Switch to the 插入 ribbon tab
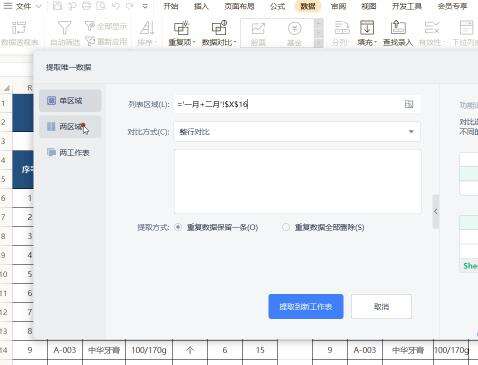 pyautogui.click(x=201, y=6)
